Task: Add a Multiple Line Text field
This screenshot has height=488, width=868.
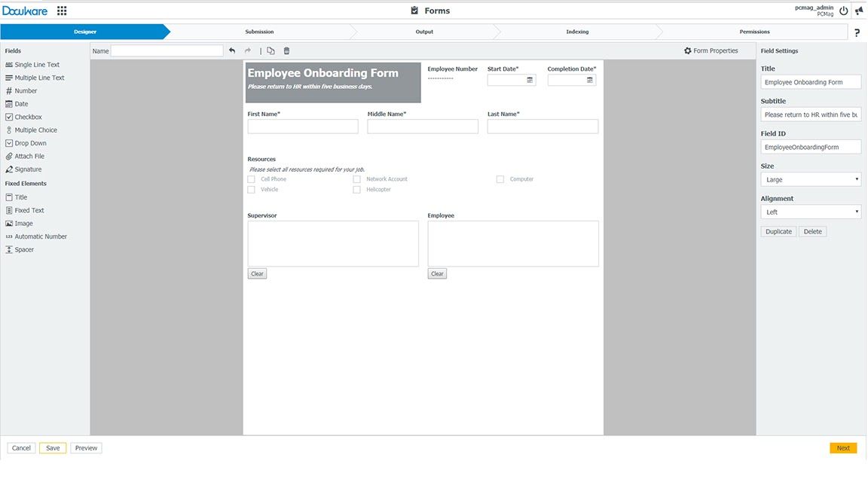Action: (35, 78)
